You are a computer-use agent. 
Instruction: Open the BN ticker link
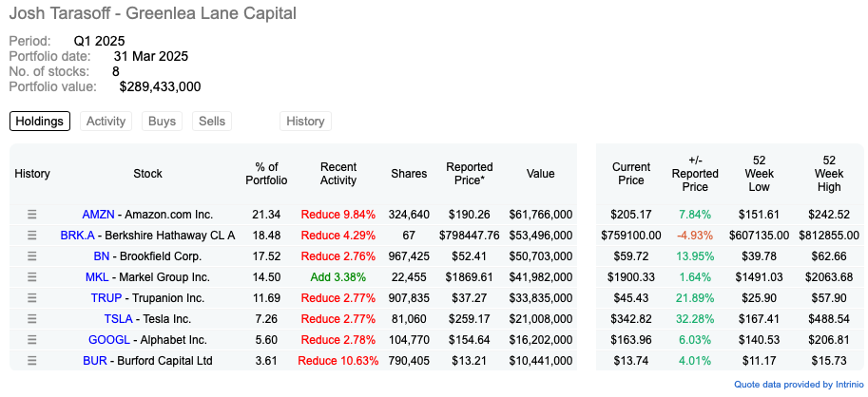click(102, 256)
